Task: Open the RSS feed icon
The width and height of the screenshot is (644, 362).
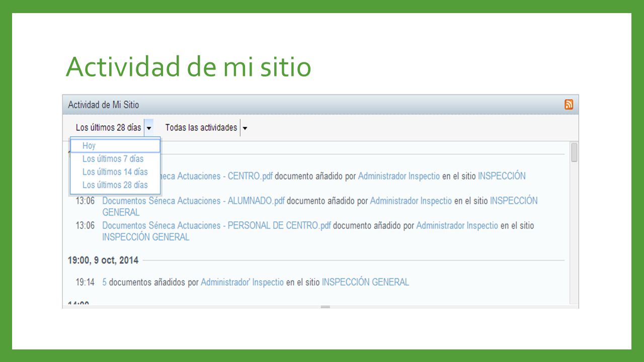Action: (x=569, y=105)
